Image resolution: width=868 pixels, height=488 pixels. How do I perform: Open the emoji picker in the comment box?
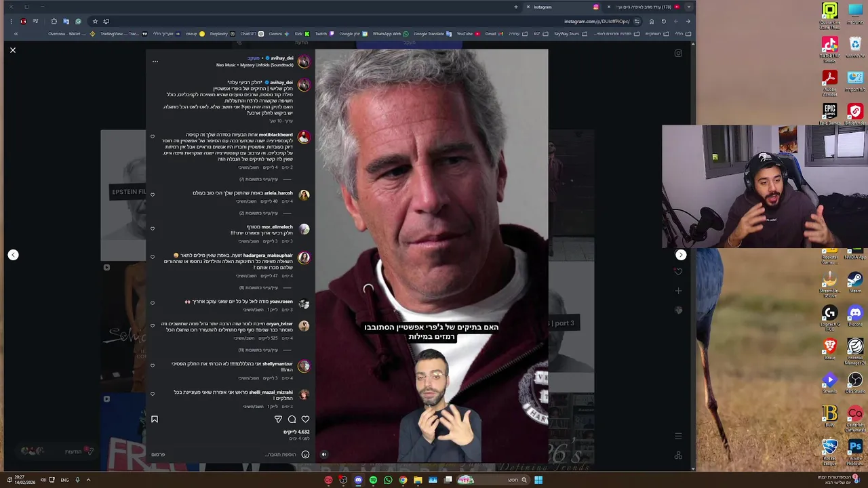coord(305,454)
